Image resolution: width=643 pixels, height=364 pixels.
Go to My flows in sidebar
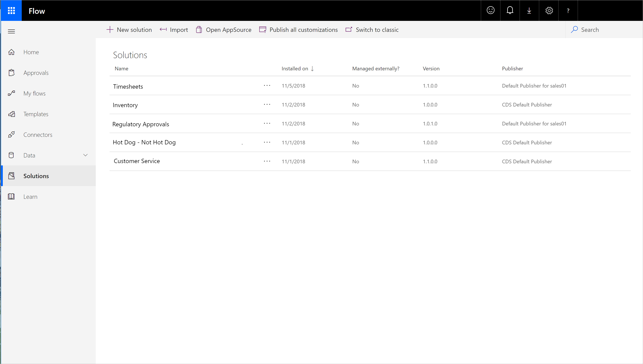tap(34, 94)
